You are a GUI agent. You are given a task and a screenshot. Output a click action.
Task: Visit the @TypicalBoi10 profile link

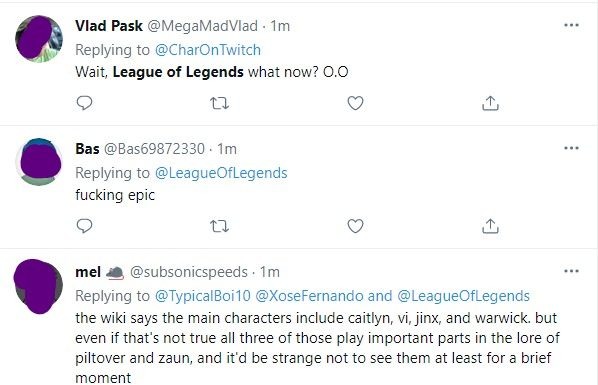click(203, 296)
